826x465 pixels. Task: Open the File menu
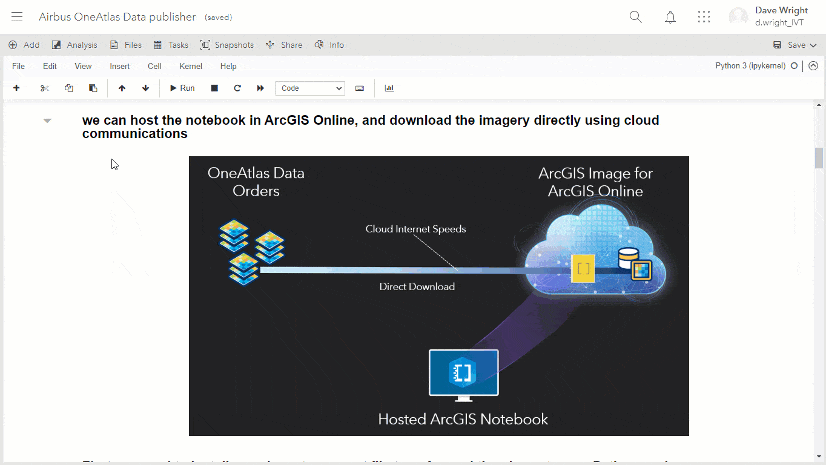pos(18,66)
